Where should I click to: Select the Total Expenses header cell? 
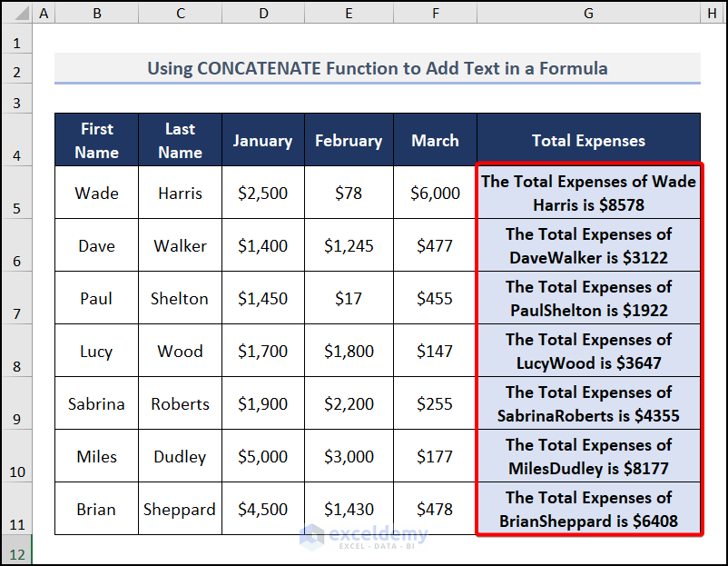click(x=588, y=140)
